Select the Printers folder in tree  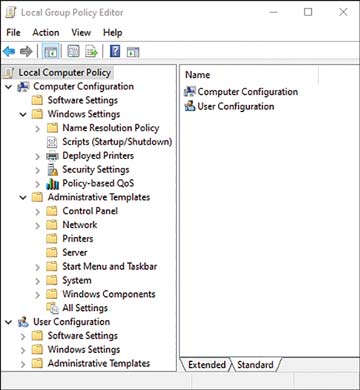pyautogui.click(x=78, y=239)
